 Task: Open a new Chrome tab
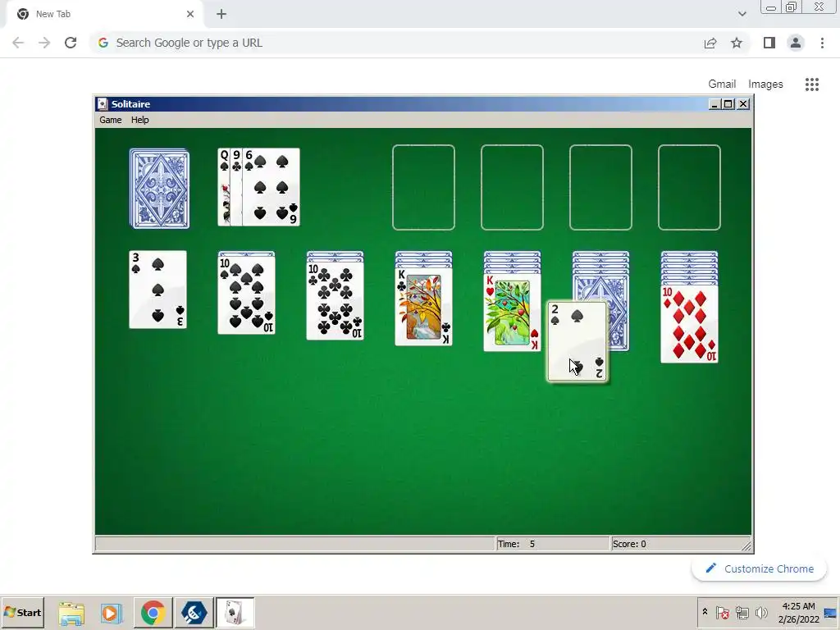221,14
